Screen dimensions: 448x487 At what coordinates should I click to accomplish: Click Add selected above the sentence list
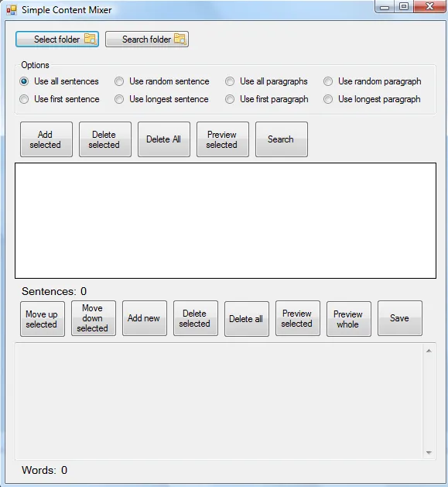(x=46, y=139)
